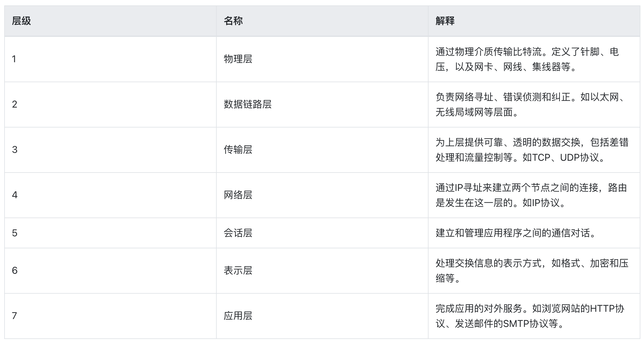Image resolution: width=644 pixels, height=342 pixels.
Task: Click the explanation mentioning 网卡、网线、集线器
Action: point(527,59)
